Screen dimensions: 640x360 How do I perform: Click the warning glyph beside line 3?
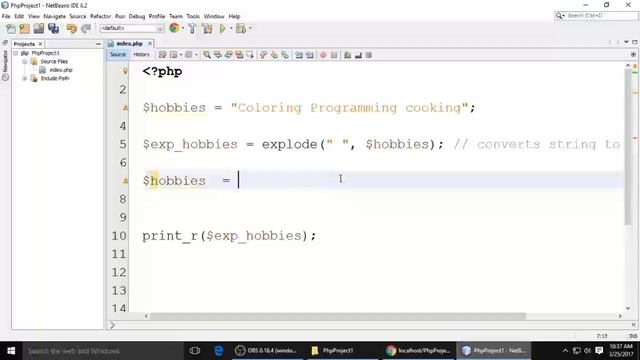tap(125, 108)
